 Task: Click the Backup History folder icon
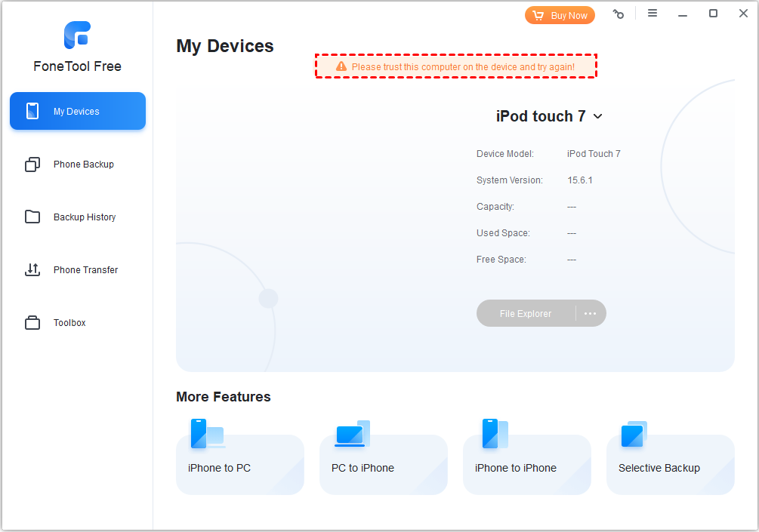click(x=32, y=217)
